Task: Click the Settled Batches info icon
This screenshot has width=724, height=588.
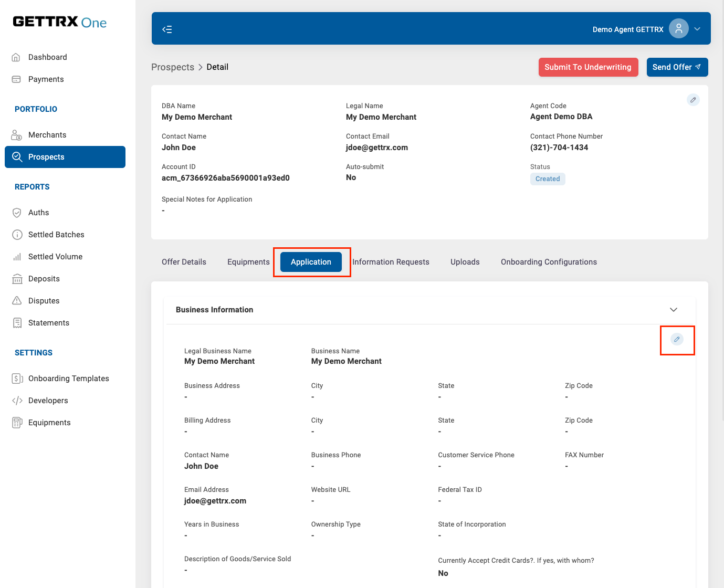Action: (x=17, y=235)
